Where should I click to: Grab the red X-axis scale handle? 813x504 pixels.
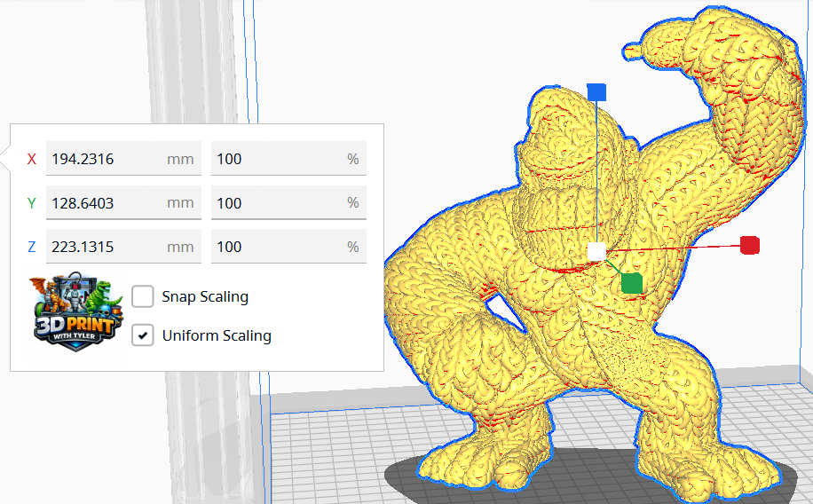750,245
